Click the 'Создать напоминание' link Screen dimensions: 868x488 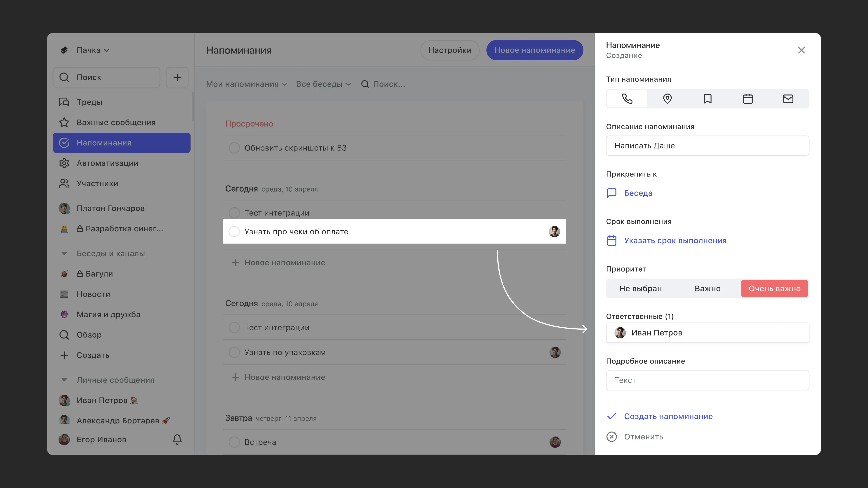pos(668,416)
